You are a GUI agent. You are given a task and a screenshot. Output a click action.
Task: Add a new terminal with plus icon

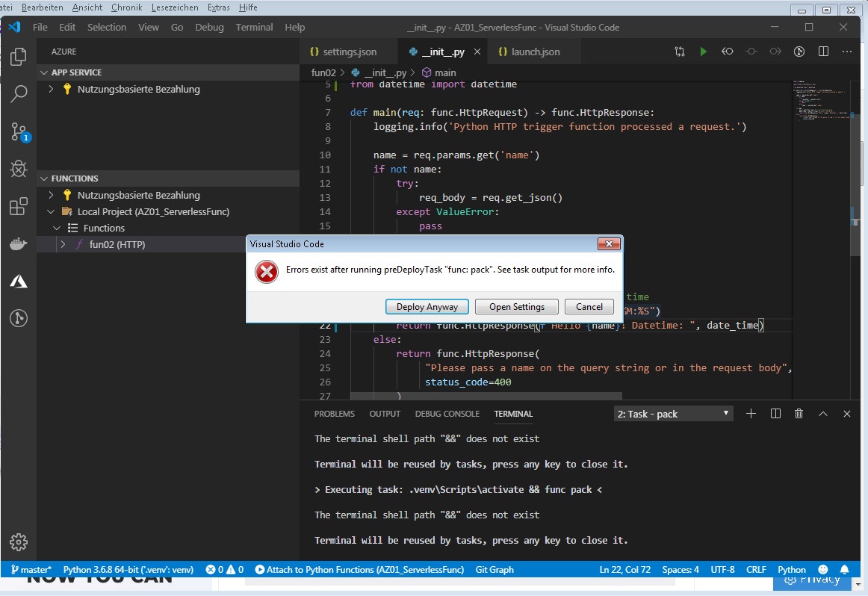click(751, 413)
